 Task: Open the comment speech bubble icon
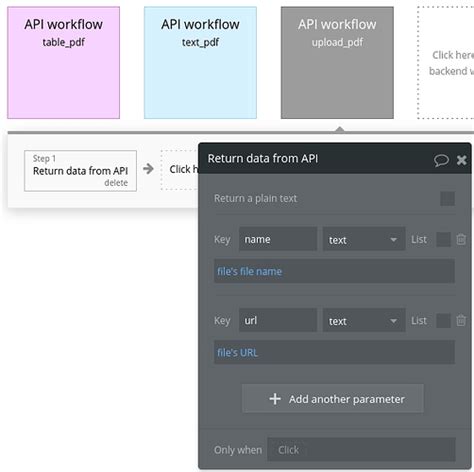point(441,160)
